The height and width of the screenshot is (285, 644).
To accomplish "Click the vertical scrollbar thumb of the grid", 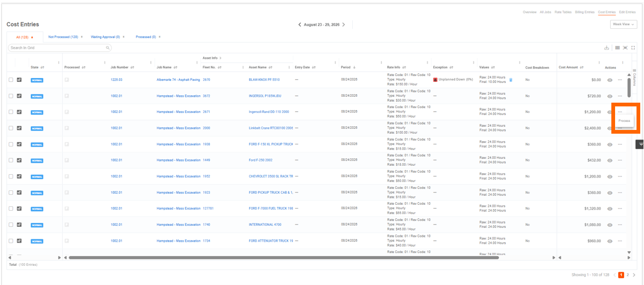I will (629, 87).
